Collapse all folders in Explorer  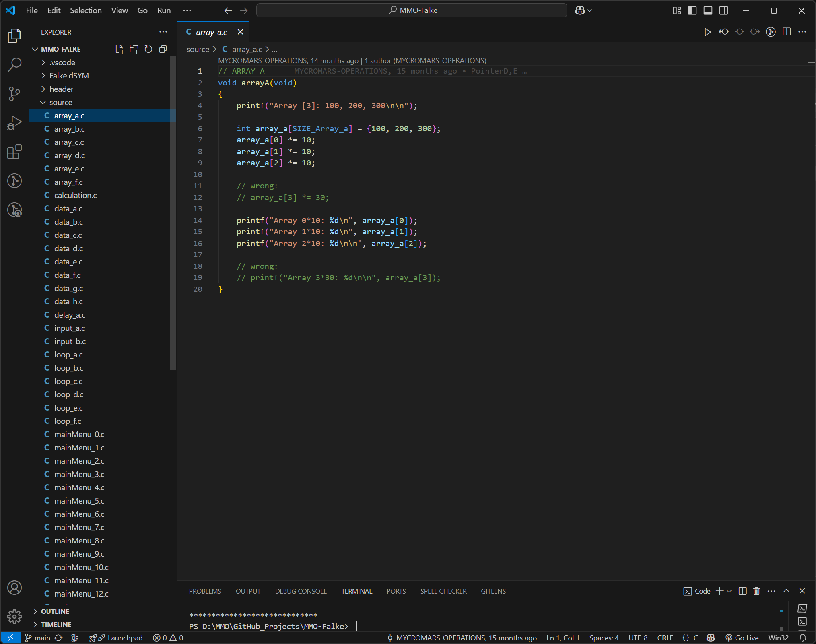(x=163, y=49)
